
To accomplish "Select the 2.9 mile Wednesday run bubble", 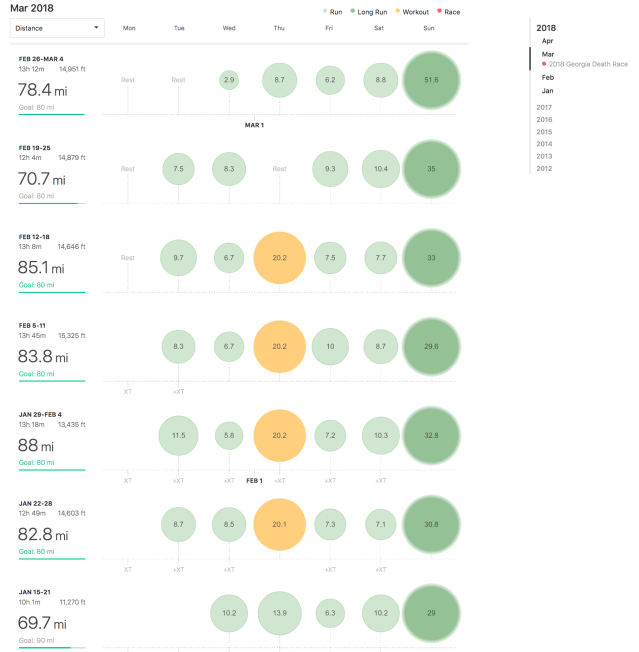I will point(229,79).
